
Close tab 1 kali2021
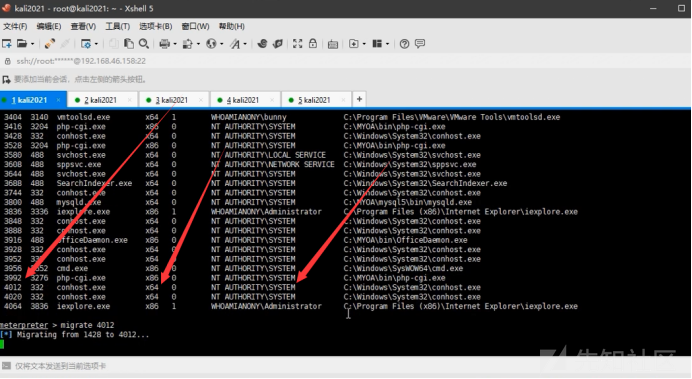coord(58,100)
